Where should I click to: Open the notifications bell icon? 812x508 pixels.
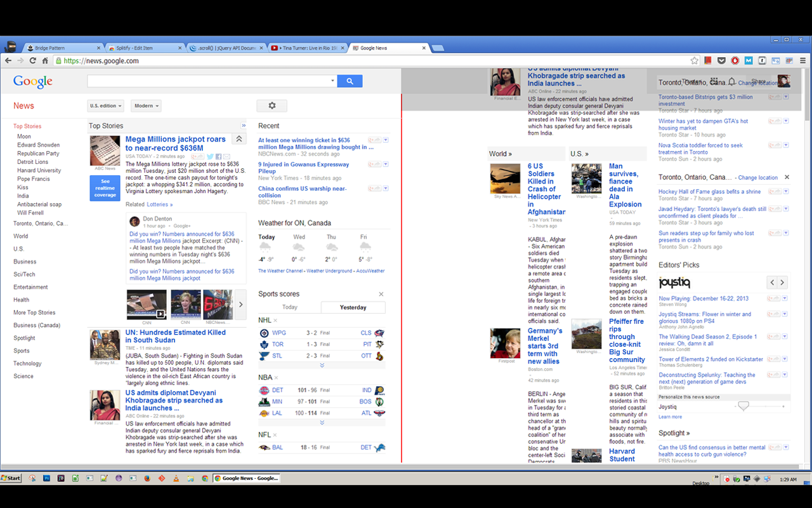732,82
